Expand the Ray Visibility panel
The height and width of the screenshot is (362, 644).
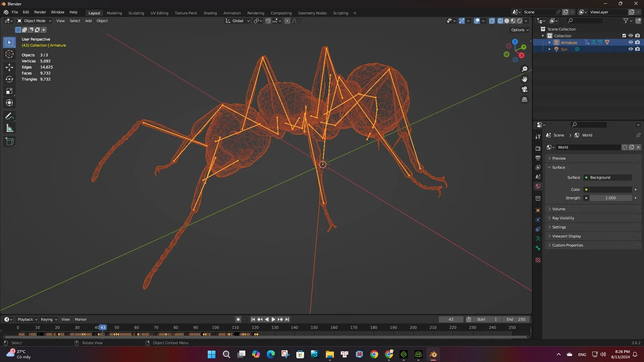pos(563,218)
